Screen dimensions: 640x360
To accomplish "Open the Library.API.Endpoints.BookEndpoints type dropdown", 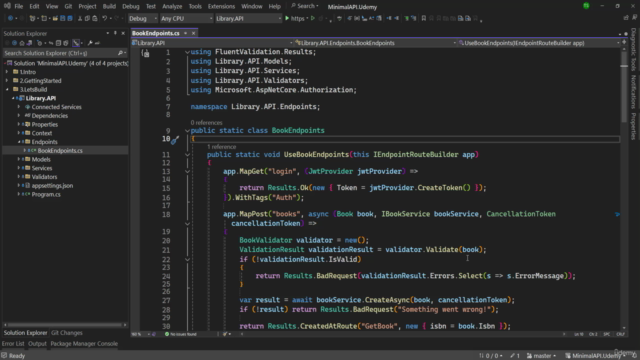I will click(375, 43).
